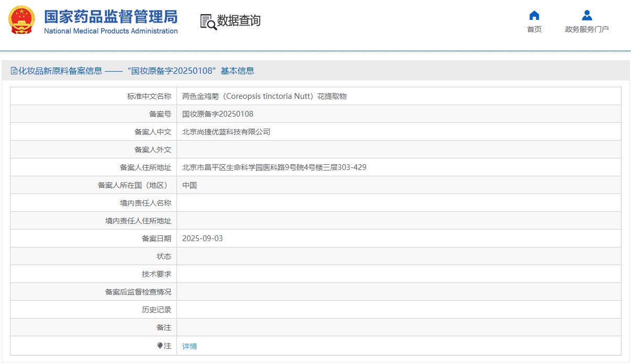Click the label 备案号
631x364 pixels.
click(160, 114)
